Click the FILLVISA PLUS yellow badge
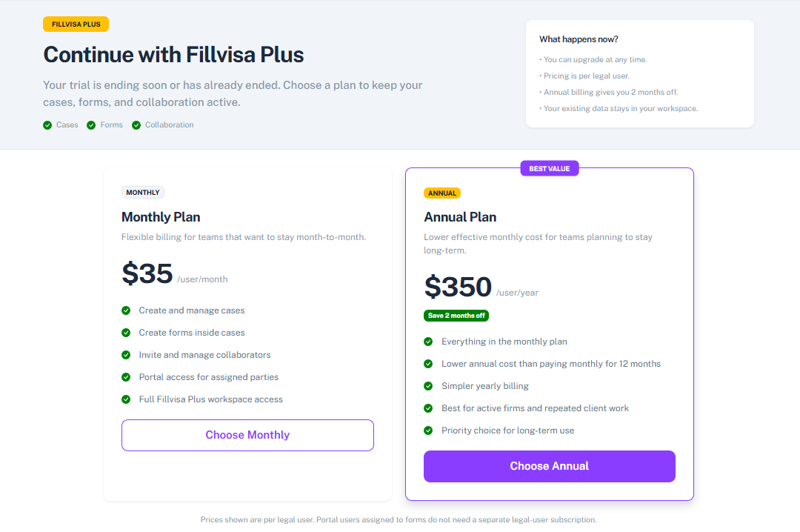 click(76, 24)
